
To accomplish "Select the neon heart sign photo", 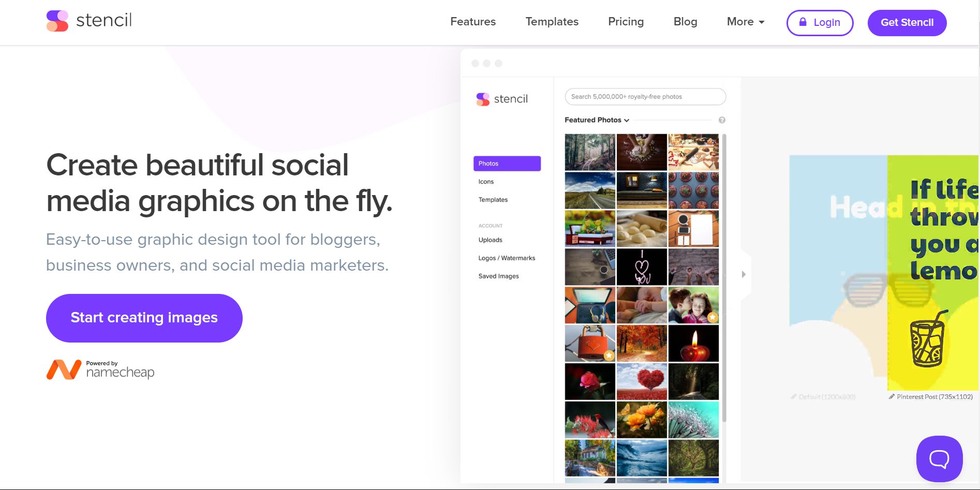I will click(642, 267).
